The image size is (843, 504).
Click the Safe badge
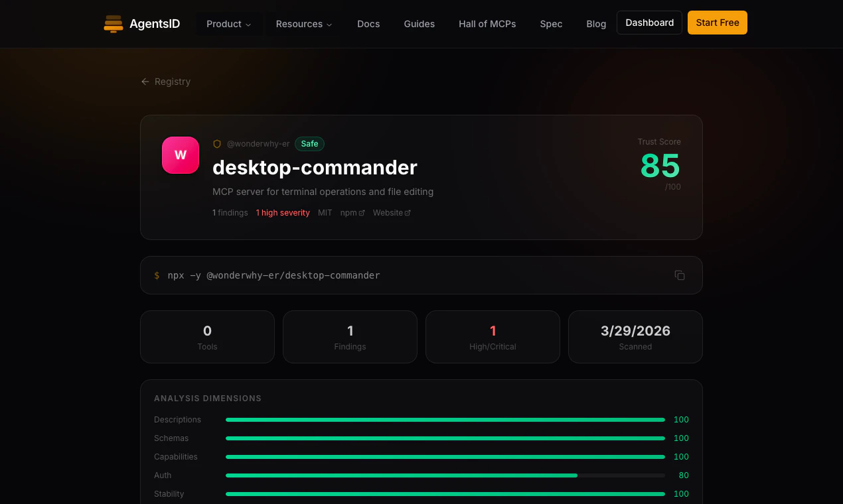coord(309,143)
